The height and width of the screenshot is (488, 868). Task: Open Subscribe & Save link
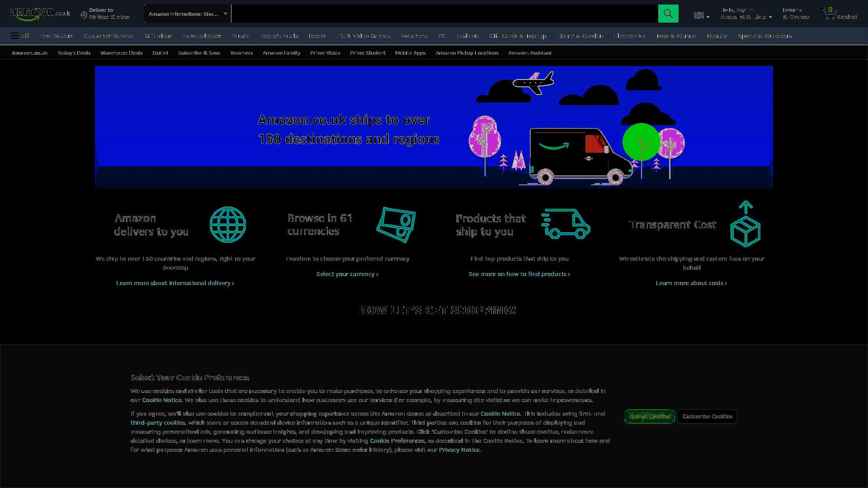click(199, 53)
